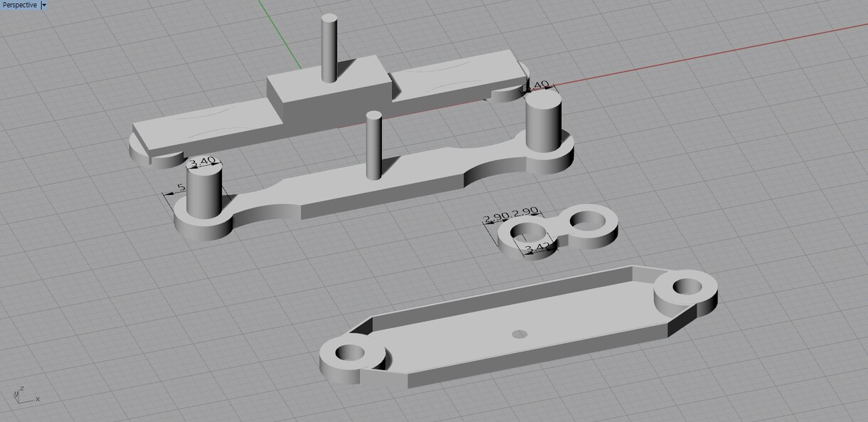Click the Perspective viewport title label
Image resolution: width=868 pixels, height=422 pixels.
tap(20, 5)
